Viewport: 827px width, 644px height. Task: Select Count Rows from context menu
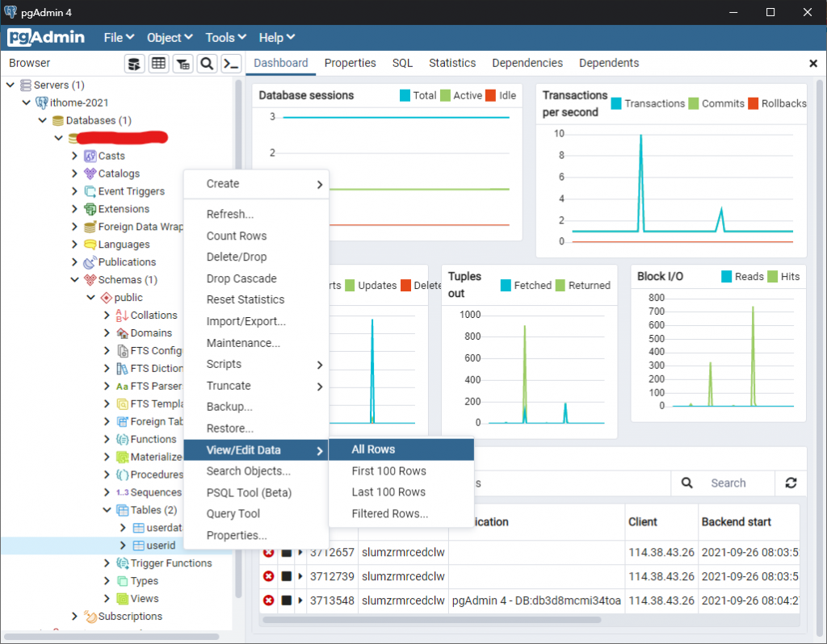(256, 236)
